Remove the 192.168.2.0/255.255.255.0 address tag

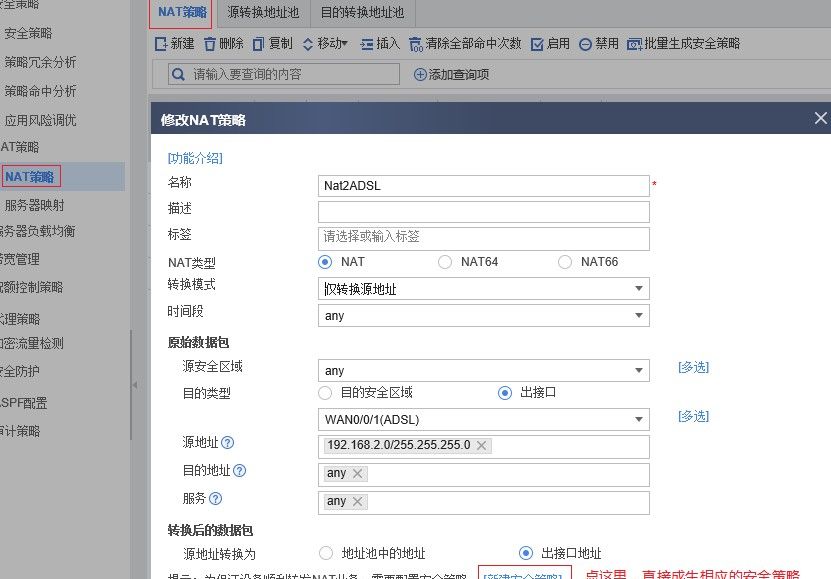(x=481, y=445)
